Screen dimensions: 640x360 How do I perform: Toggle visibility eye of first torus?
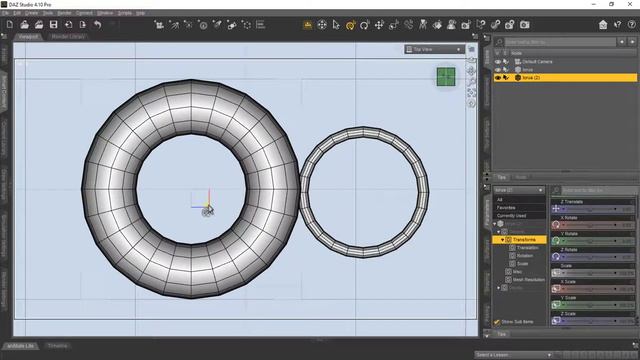[x=498, y=70]
